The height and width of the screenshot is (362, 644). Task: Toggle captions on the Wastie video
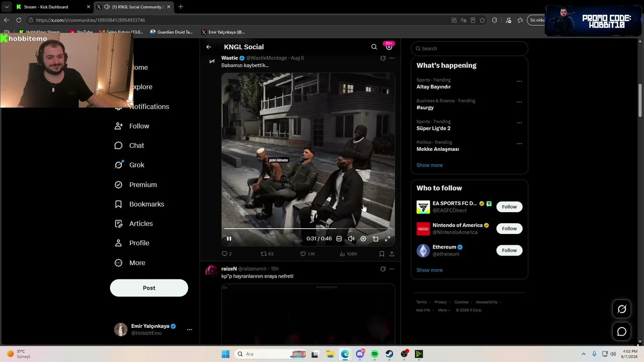pos(339,239)
